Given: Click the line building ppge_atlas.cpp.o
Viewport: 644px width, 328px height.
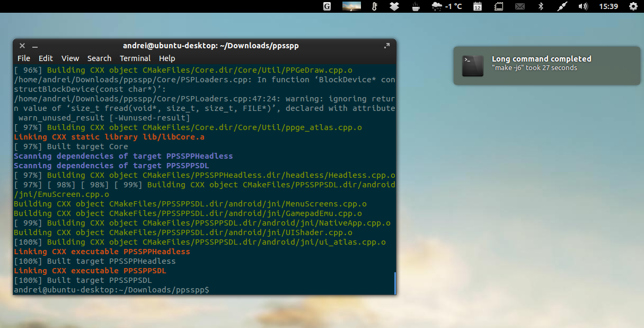Looking at the screenshot, I should coord(188,127).
